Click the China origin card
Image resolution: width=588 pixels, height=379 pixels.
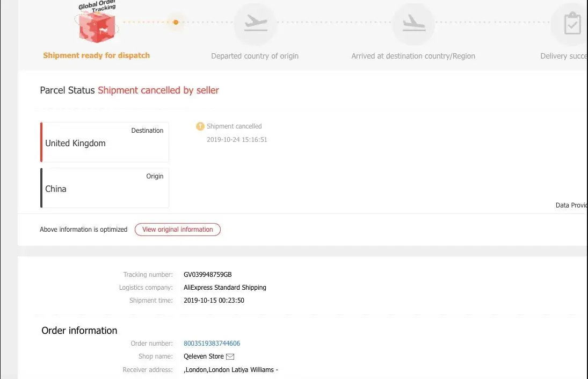pos(105,188)
